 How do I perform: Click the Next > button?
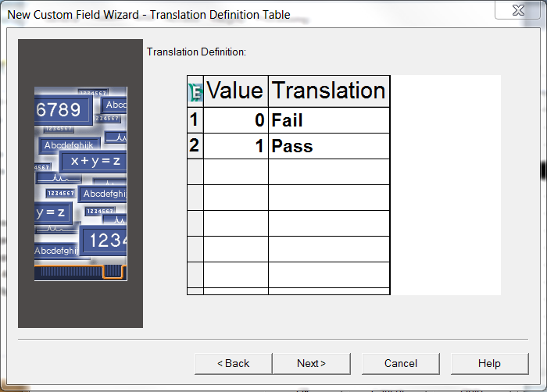312,364
